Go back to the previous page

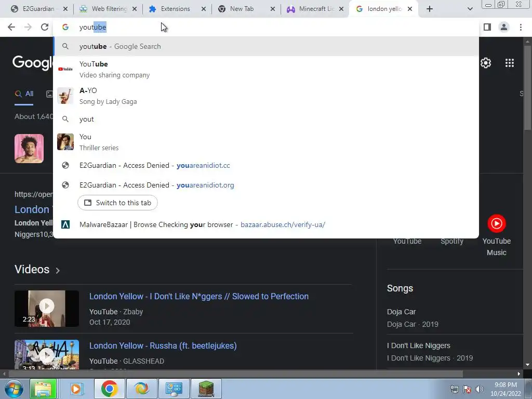point(11,27)
